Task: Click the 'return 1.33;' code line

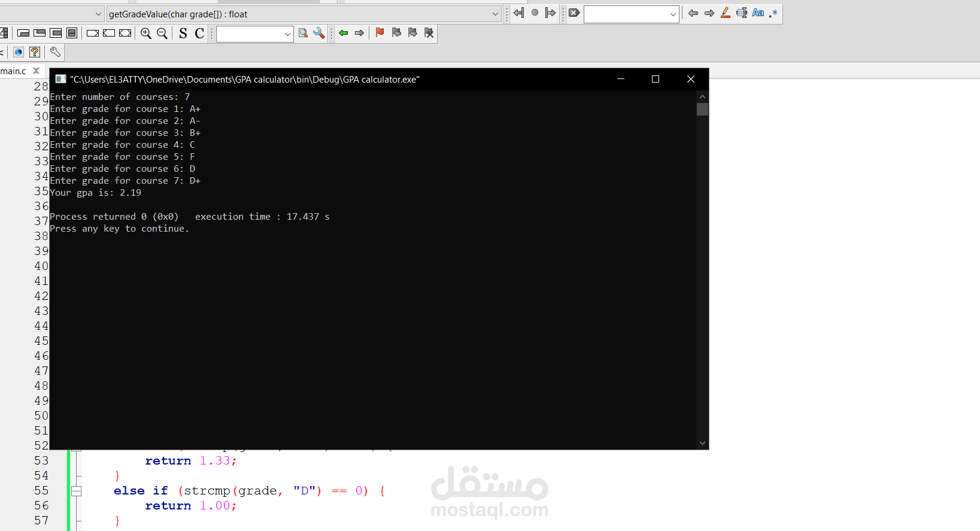Action: 191,461
